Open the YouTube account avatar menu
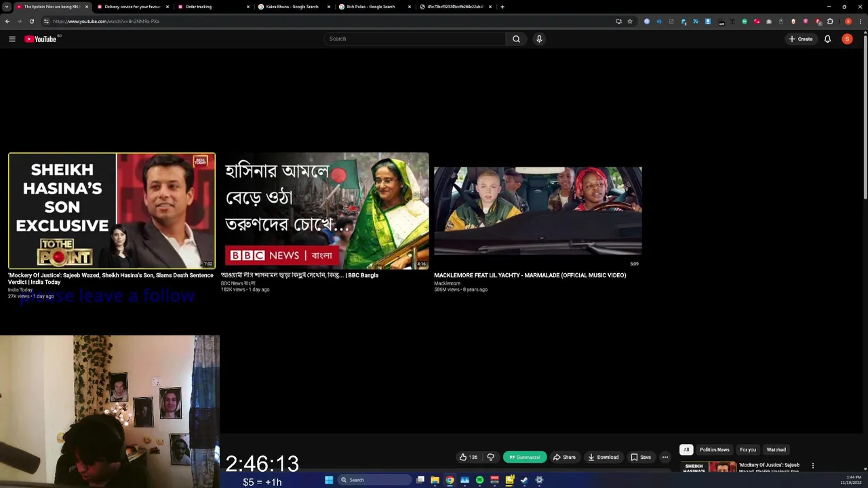Image resolution: width=868 pixels, height=488 pixels. (847, 39)
